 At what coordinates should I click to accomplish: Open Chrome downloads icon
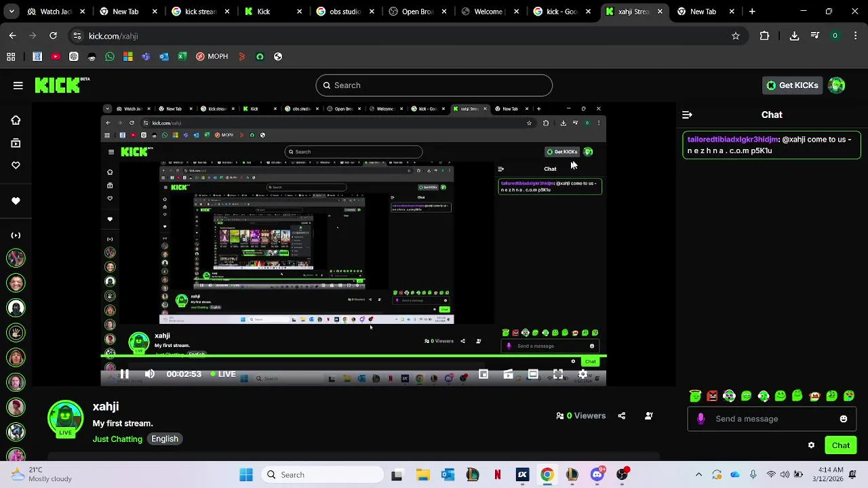click(x=795, y=36)
